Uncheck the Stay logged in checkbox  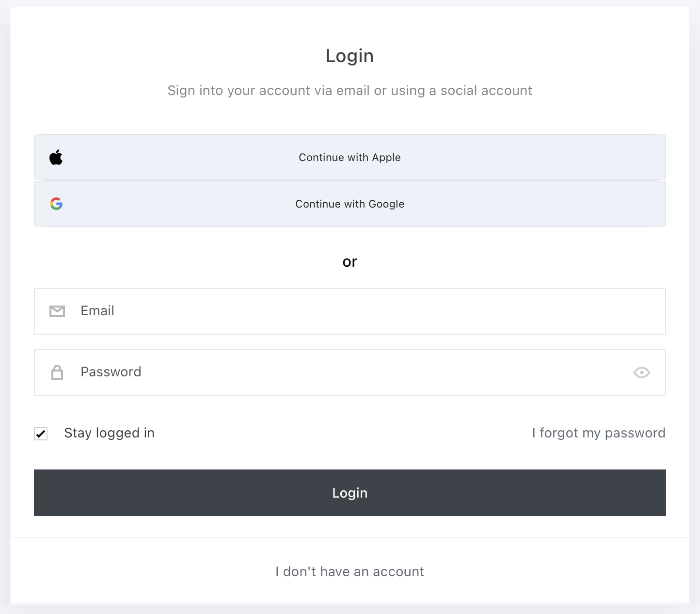pos(41,433)
